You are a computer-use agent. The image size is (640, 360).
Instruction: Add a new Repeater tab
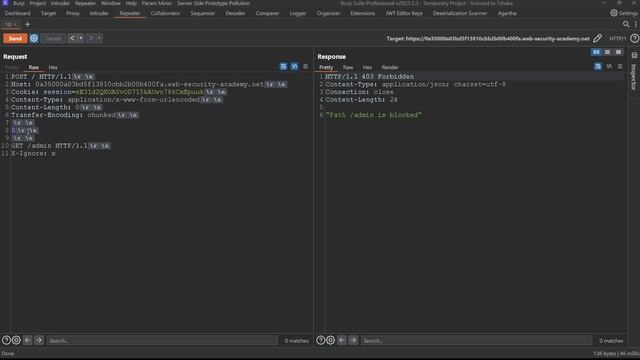[27, 24]
